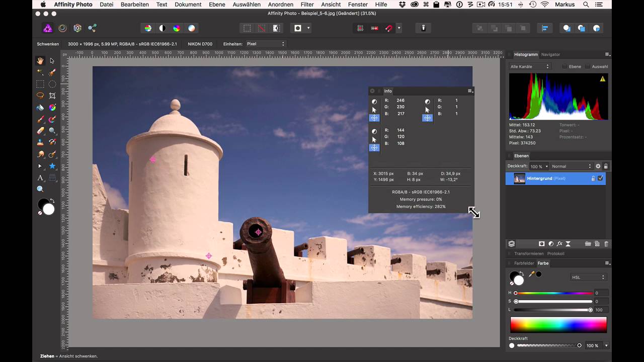Select the Flood Fill bucket tool
Viewport: 644px width, 362px height.
click(x=40, y=108)
